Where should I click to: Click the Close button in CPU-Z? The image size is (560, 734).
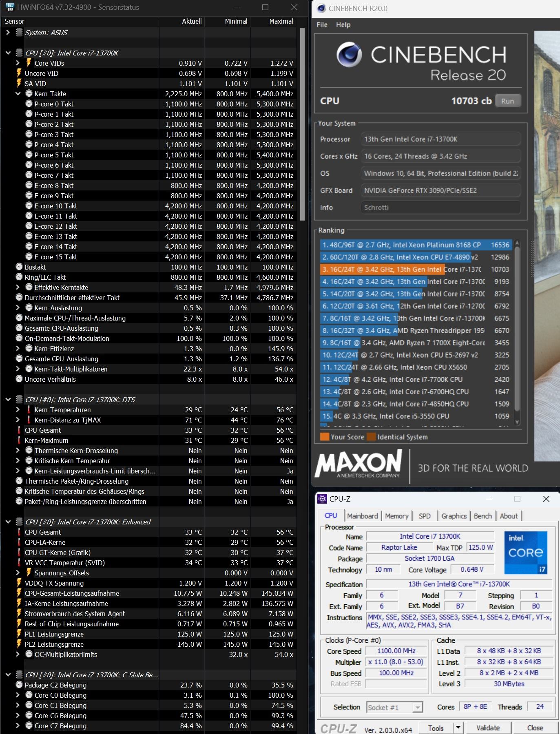point(535,728)
